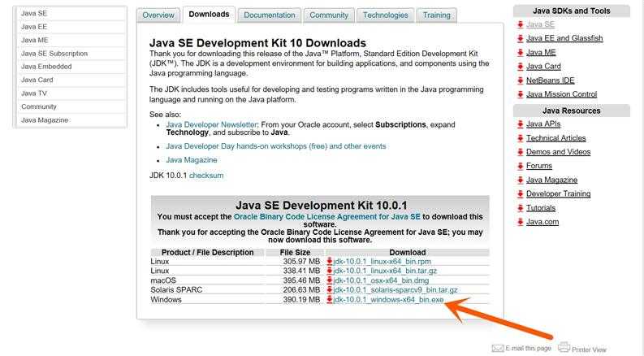Click the red arrow icon next to Tutorials
Image resolution: width=644 pixels, height=356 pixels.
tap(520, 208)
